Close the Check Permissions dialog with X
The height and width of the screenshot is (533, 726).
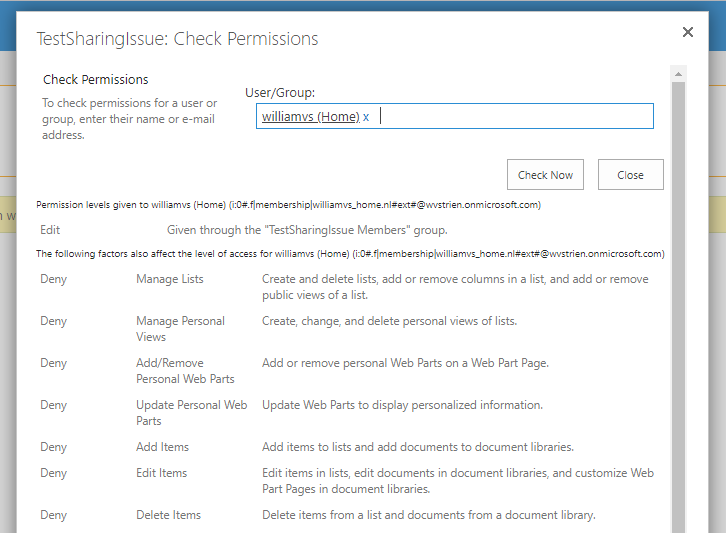[x=688, y=33]
